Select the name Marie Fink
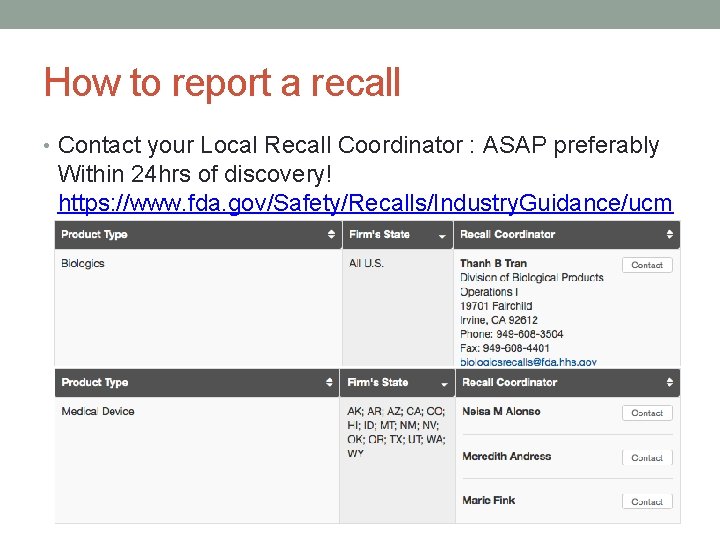720x540 pixels. [489, 500]
